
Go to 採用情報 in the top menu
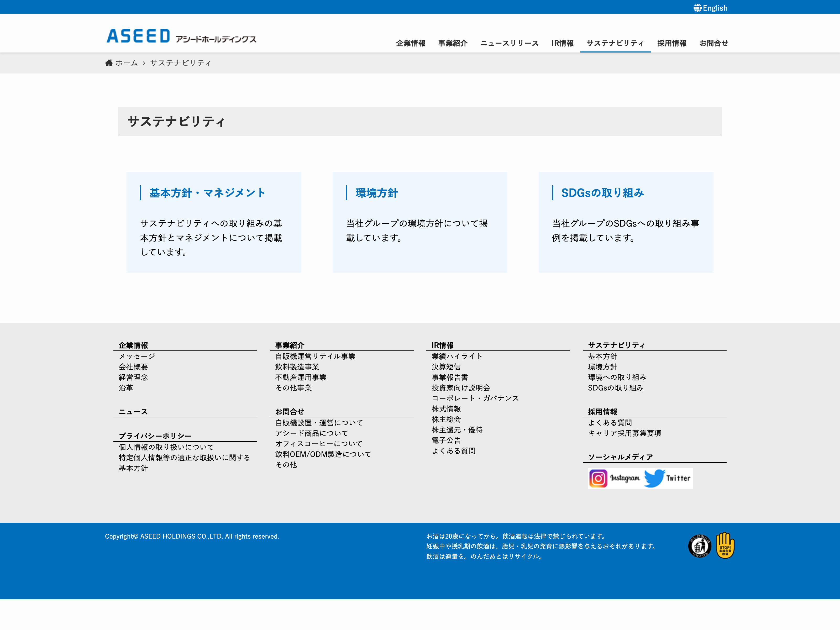[x=672, y=43]
